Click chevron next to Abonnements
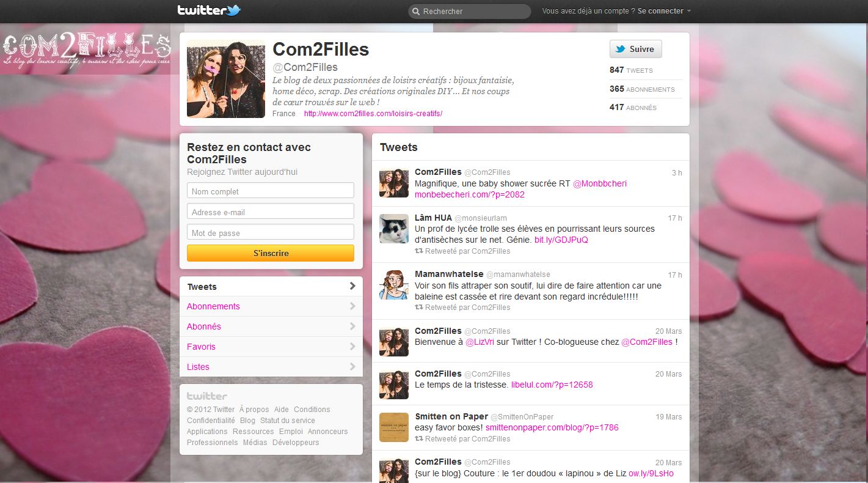 pyautogui.click(x=352, y=306)
